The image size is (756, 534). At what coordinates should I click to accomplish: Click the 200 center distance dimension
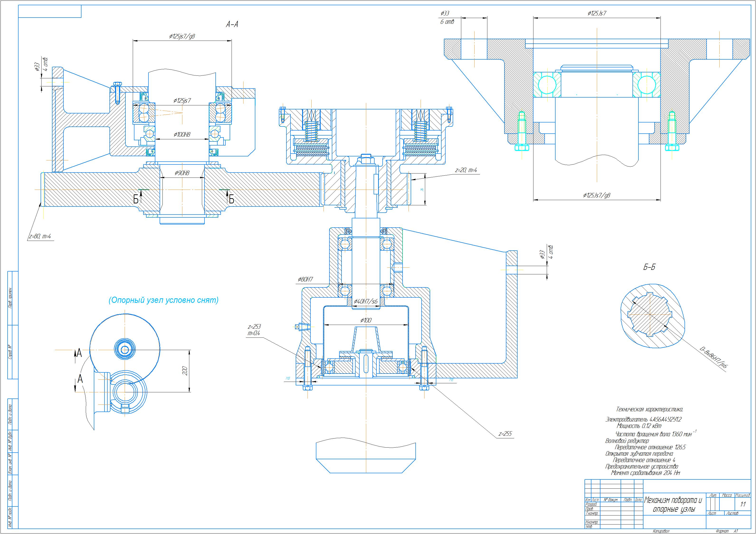[x=185, y=371]
